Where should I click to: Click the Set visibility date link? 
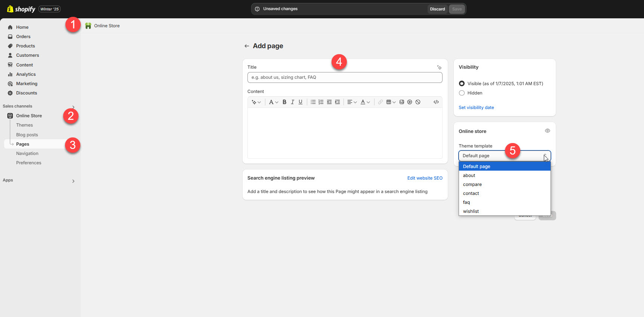pos(476,108)
